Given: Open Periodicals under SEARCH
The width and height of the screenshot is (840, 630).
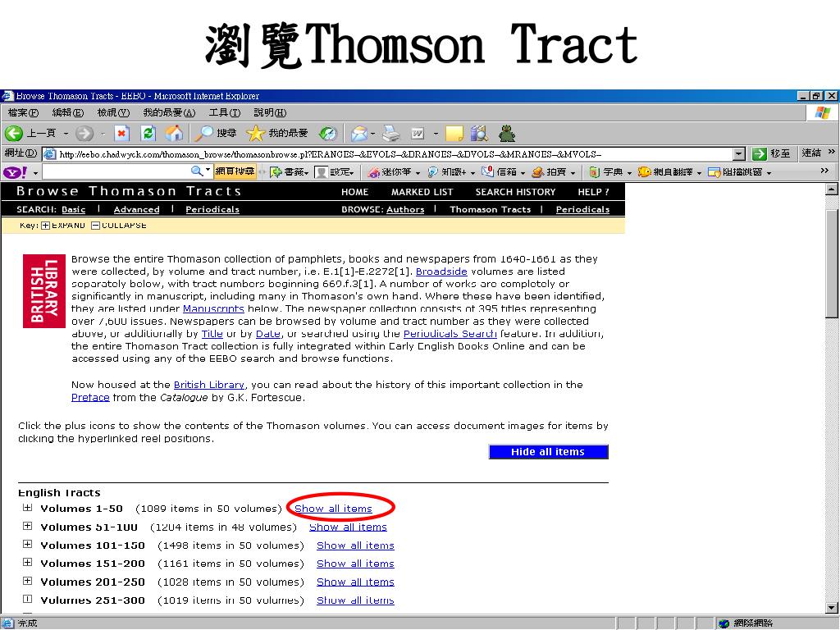Looking at the screenshot, I should point(212,209).
